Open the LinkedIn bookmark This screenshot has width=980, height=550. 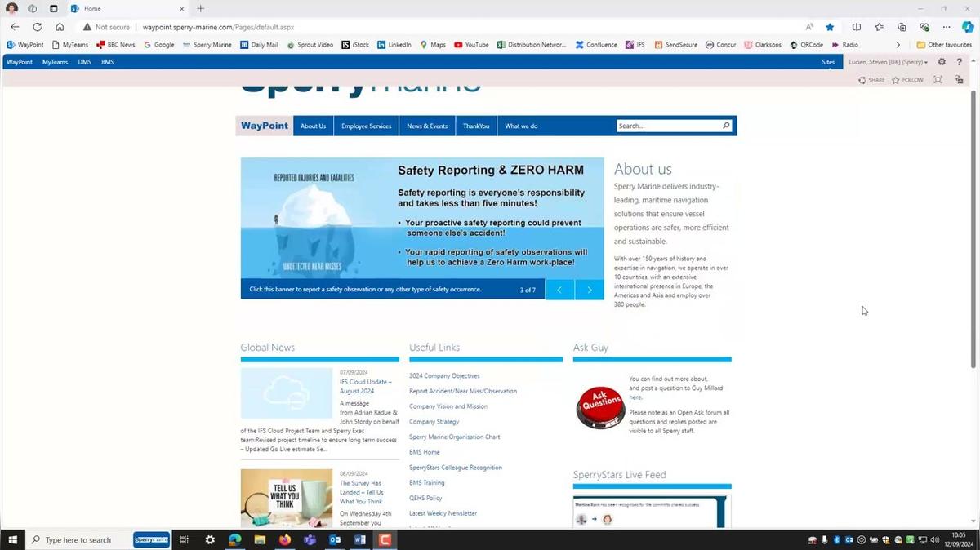tap(394, 45)
